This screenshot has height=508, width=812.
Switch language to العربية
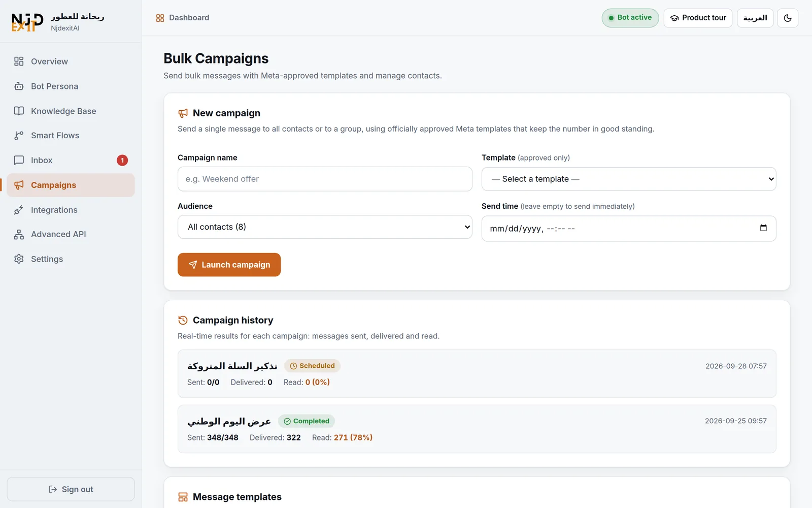pos(755,18)
